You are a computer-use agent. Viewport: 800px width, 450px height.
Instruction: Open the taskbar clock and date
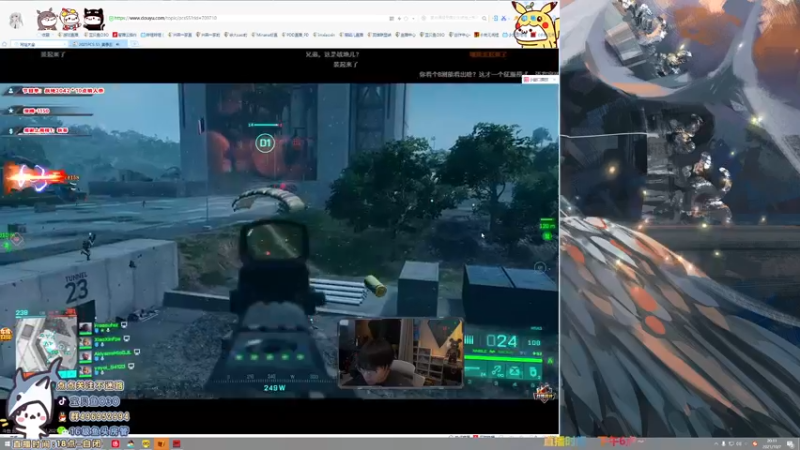[772, 443]
